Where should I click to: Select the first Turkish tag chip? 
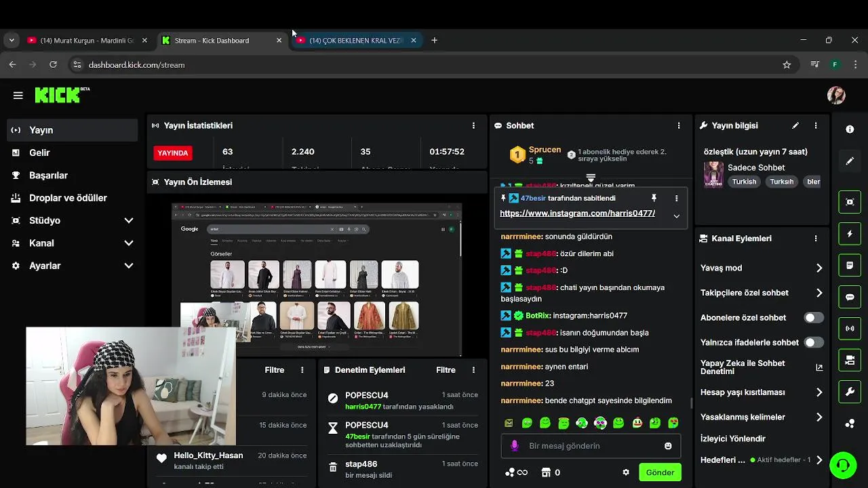(744, 182)
